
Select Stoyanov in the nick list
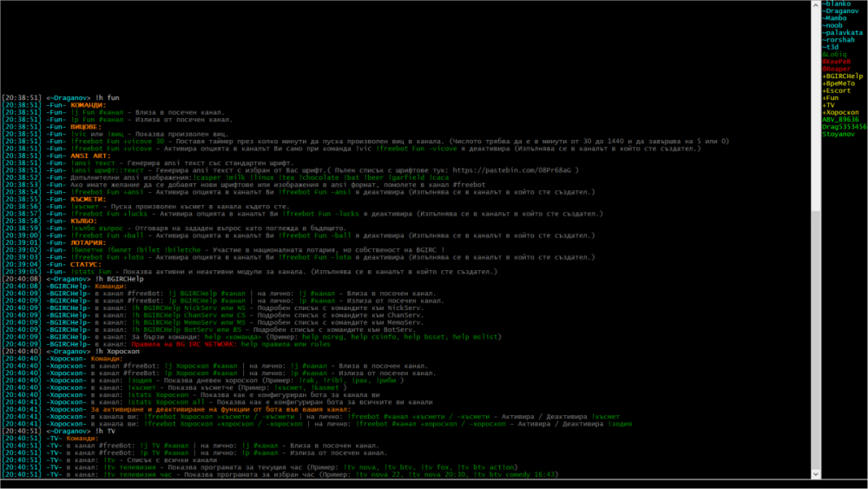click(x=838, y=135)
